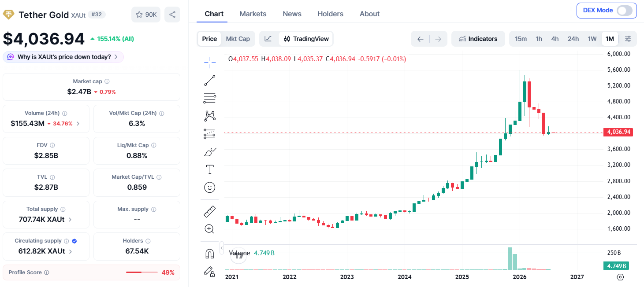Open the forecasting and position tool
The image size is (644, 287).
[x=210, y=134]
